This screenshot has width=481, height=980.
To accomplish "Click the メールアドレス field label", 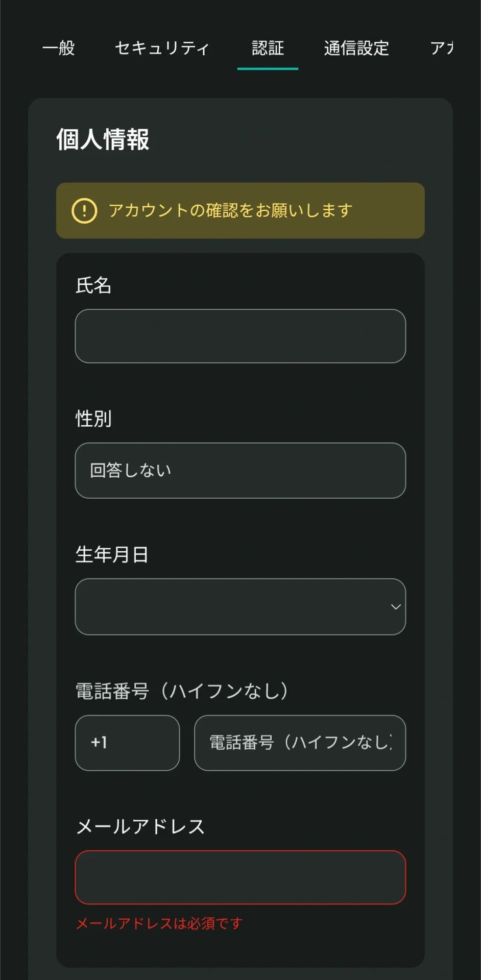I will tap(140, 826).
